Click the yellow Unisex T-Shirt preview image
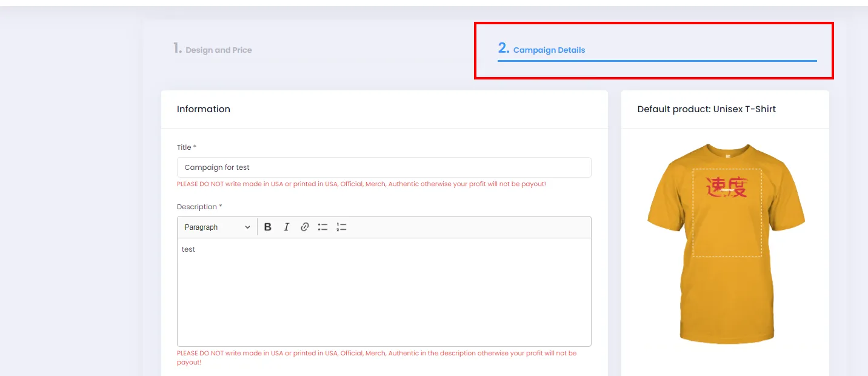868x376 pixels. 726,243
